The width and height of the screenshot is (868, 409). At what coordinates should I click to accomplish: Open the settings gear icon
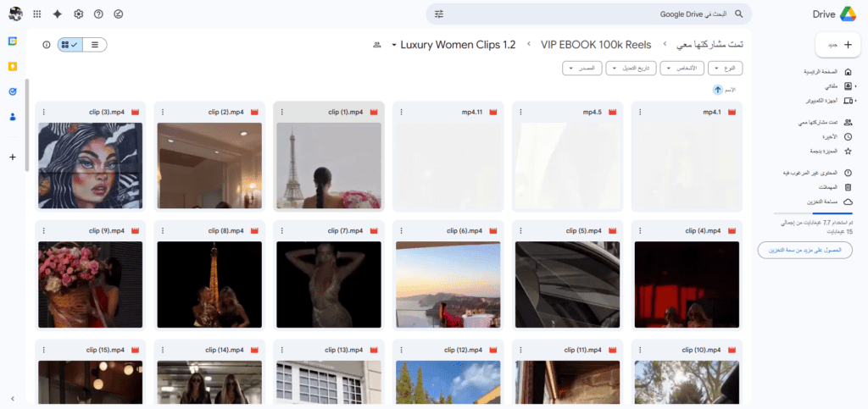pos(79,14)
